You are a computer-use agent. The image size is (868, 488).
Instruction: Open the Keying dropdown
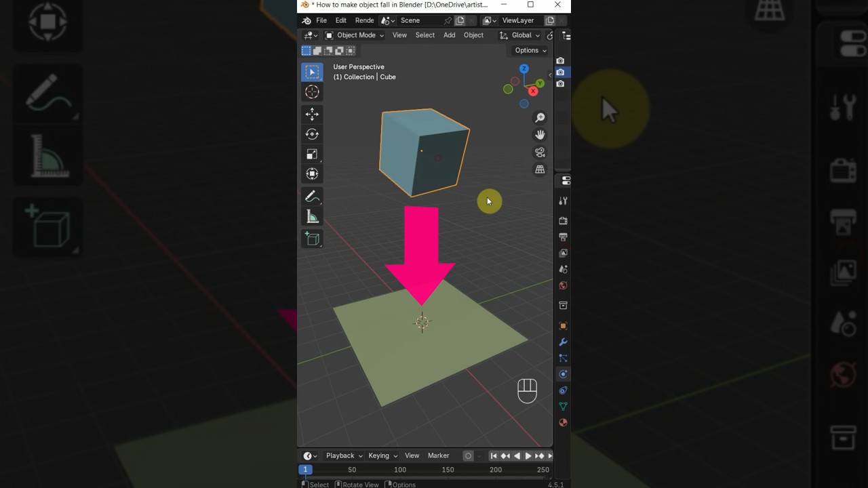(382, 456)
